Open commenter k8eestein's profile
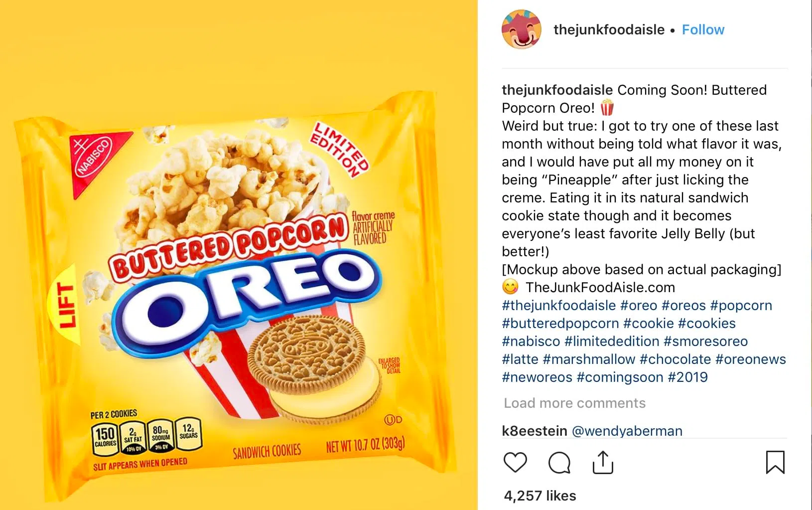Viewport: 812px width, 510px height. [x=535, y=431]
